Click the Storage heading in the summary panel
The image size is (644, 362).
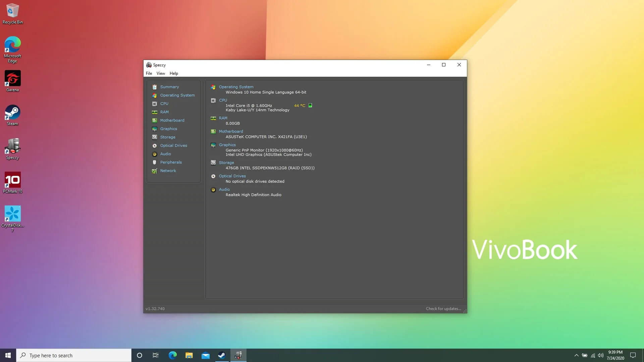[x=226, y=163]
